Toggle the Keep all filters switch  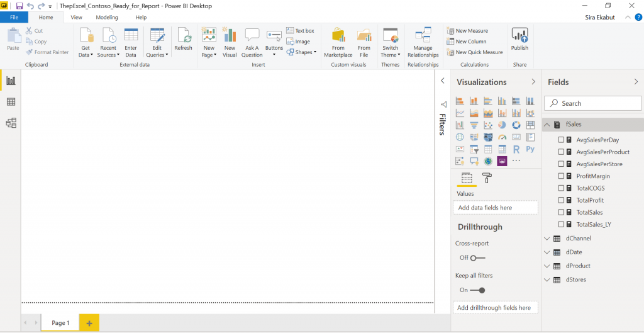(x=478, y=290)
